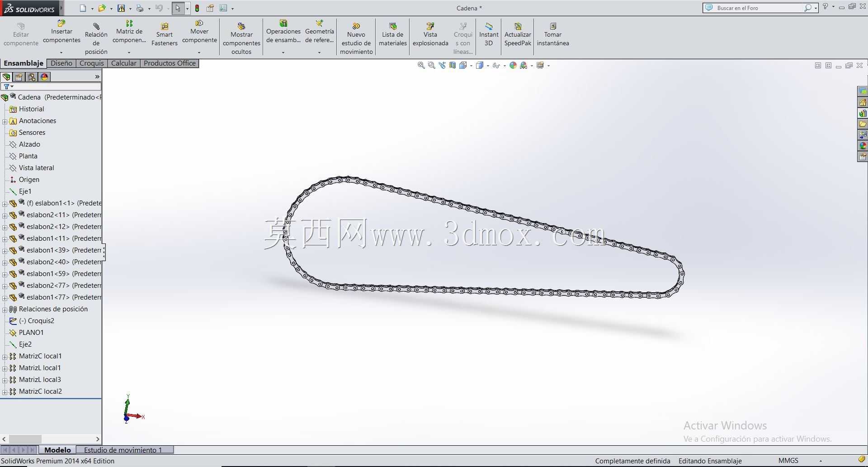The image size is (868, 467).
Task: Open Custom Properties task pane tab
Action: (863, 157)
